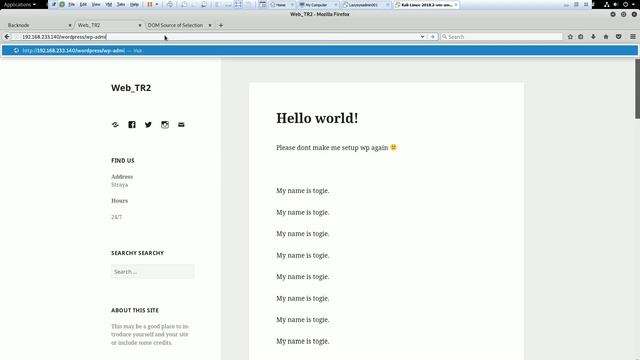Go to the Firefox home page icon
The image size is (640, 360).
coord(606,37)
